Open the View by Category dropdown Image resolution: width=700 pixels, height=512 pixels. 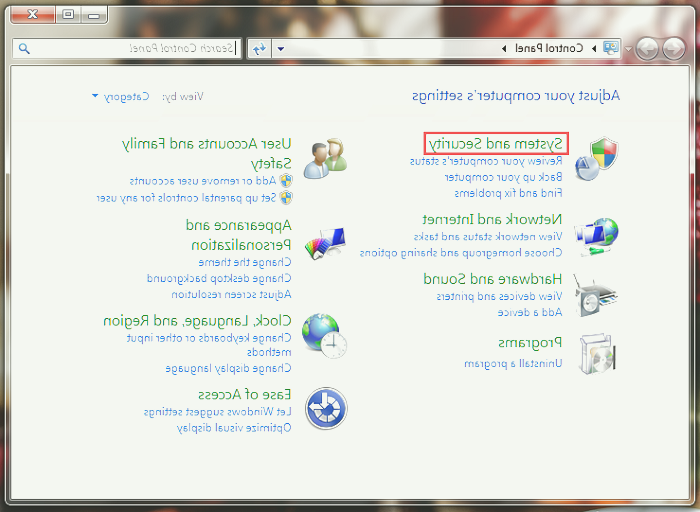[119, 97]
